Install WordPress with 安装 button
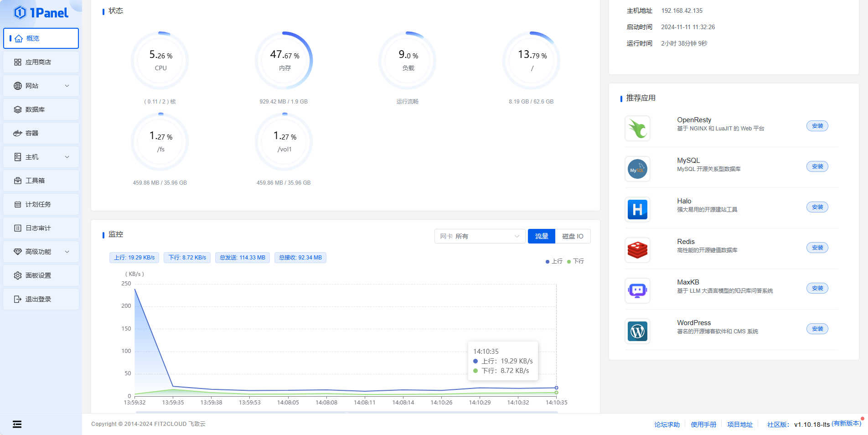This screenshot has height=435, width=868. click(817, 329)
